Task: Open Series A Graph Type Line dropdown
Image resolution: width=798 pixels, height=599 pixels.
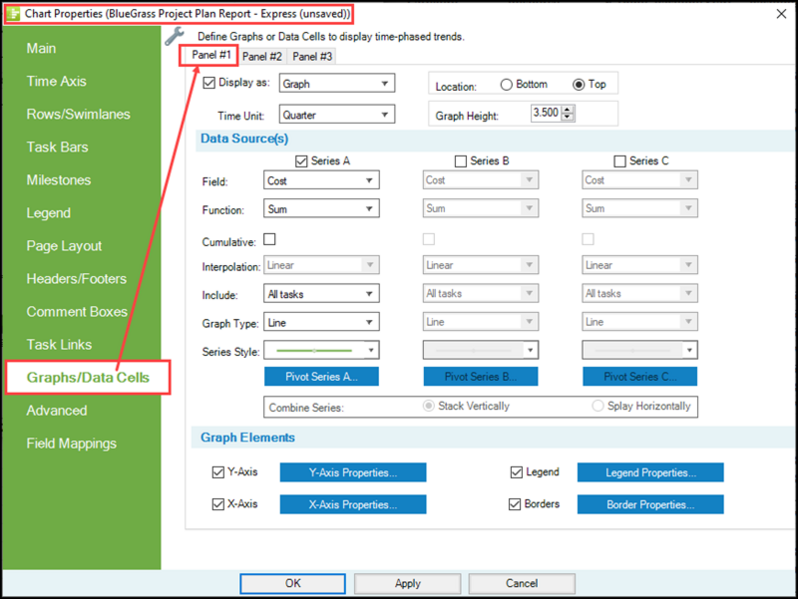Action: (321, 322)
